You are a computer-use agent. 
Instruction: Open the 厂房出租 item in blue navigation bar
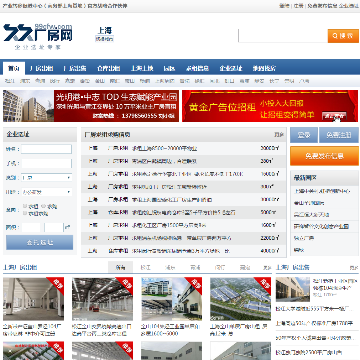(41, 68)
